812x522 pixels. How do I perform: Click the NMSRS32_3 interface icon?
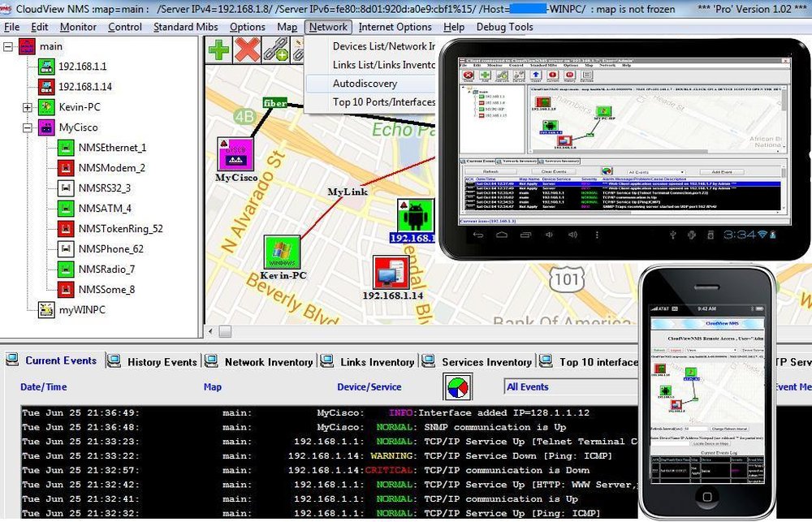coord(65,188)
